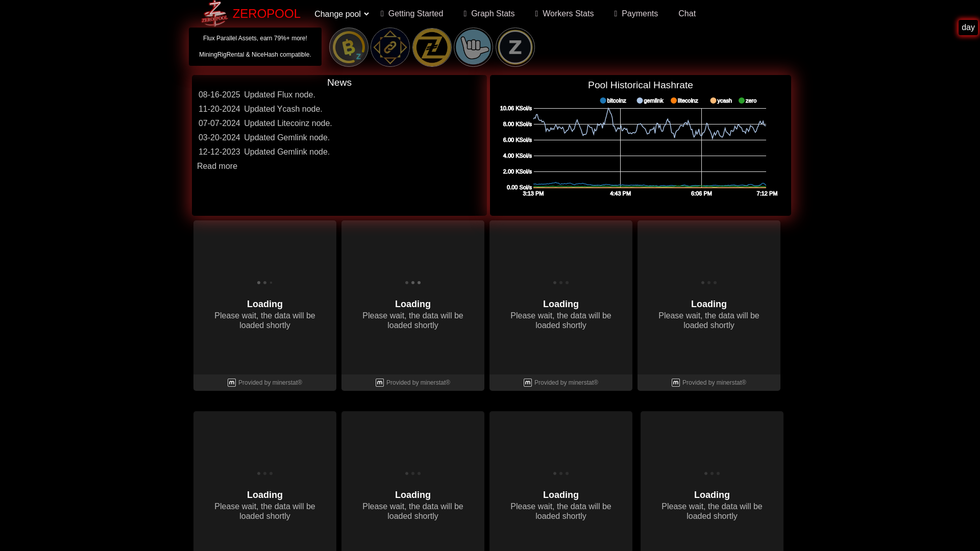Click the 4:43 PM marker on hashrate chart
Viewport: 980px width, 551px height.
coord(620,194)
